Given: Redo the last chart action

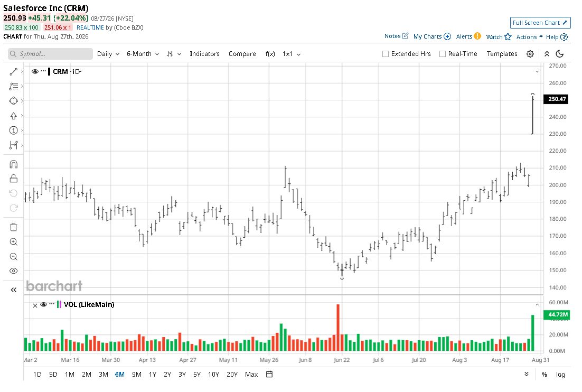Looking at the screenshot, I should pos(13,208).
